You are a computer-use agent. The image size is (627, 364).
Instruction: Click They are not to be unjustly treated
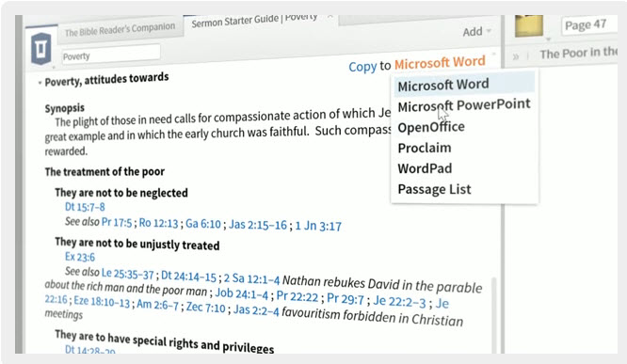coord(137,244)
